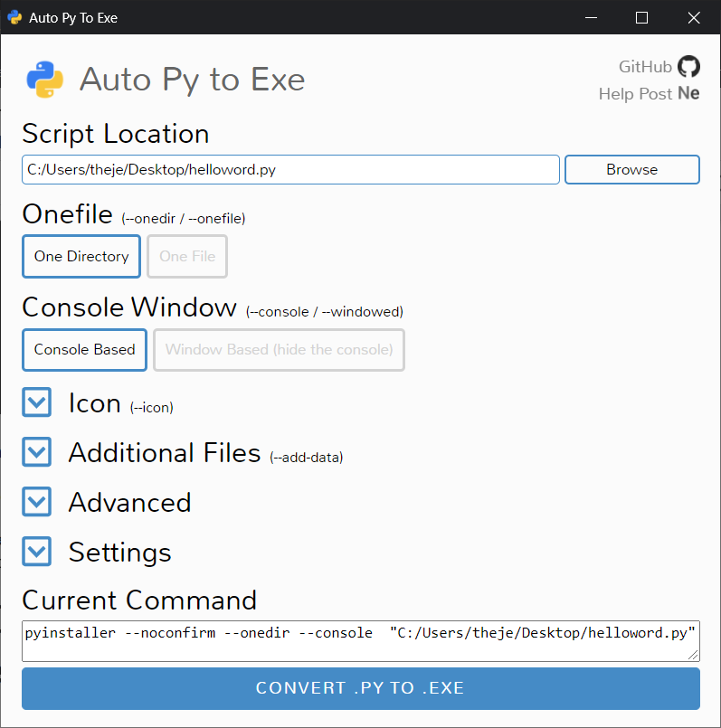This screenshot has height=728, width=721.
Task: Expand the Settings section
Action: 37,552
